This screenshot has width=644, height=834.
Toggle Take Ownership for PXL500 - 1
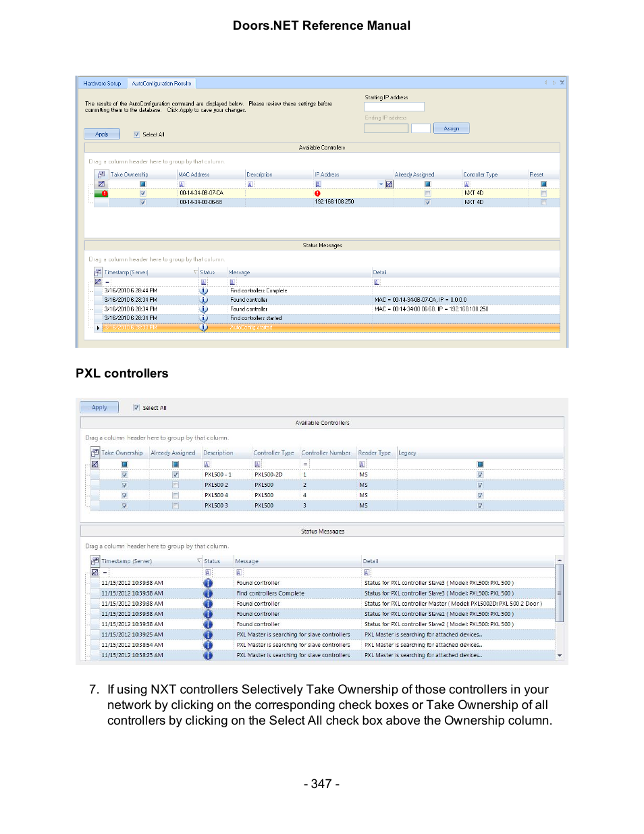(124, 475)
